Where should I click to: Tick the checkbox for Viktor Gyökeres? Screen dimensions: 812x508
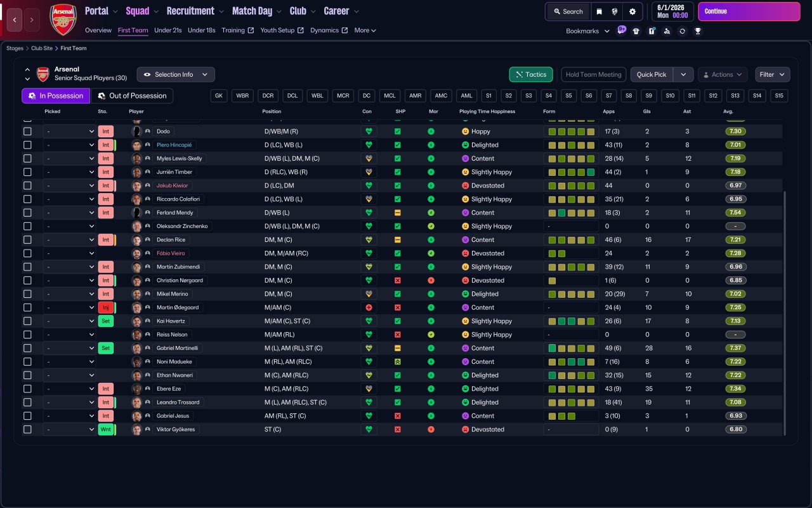click(x=27, y=429)
